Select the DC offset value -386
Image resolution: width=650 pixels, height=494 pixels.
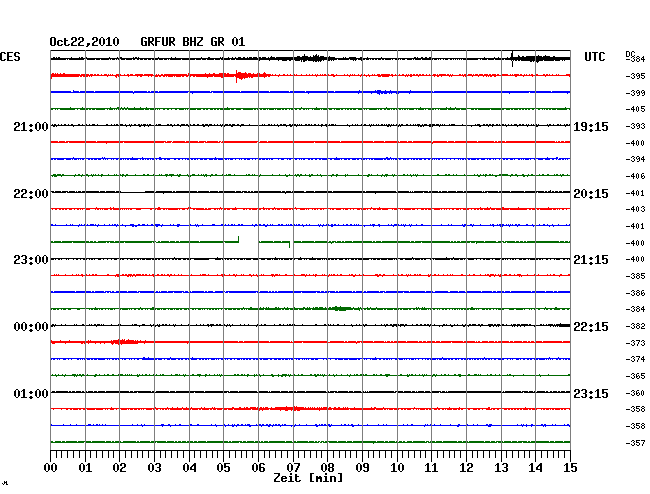tap(635, 293)
